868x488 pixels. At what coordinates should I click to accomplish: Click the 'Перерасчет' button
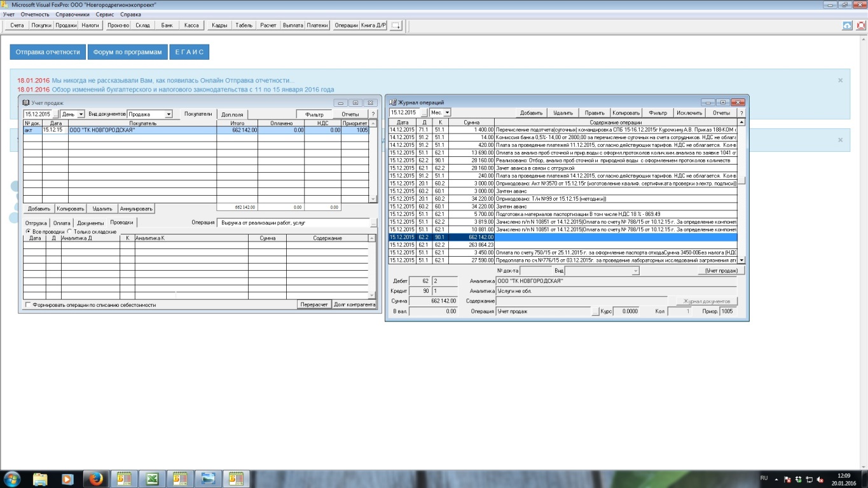click(314, 304)
